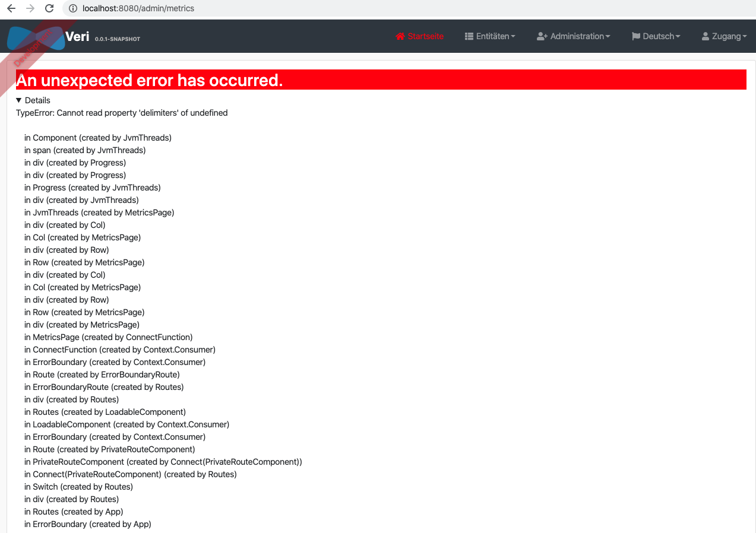Click the user icon beside Zugang
Viewport: 756px width, 533px height.
(x=706, y=36)
